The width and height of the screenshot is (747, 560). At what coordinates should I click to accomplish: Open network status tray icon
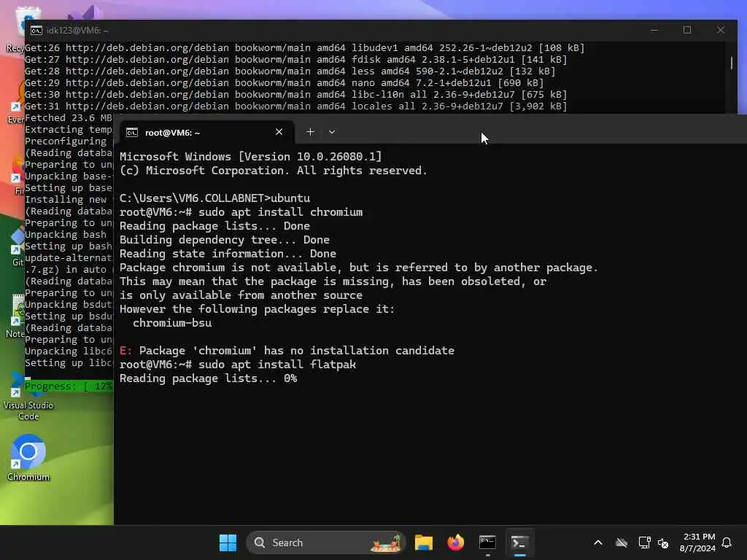pyautogui.click(x=644, y=542)
